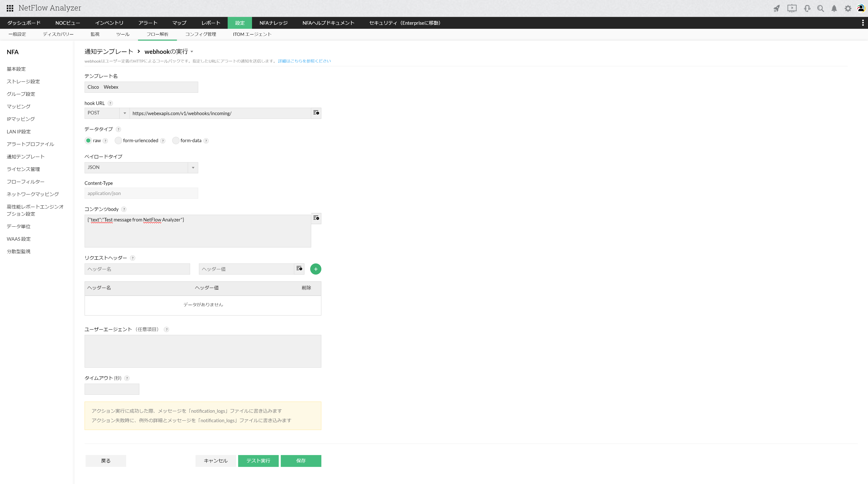The image size is (868, 484).
Task: Select the raw data type radio
Action: click(x=88, y=141)
